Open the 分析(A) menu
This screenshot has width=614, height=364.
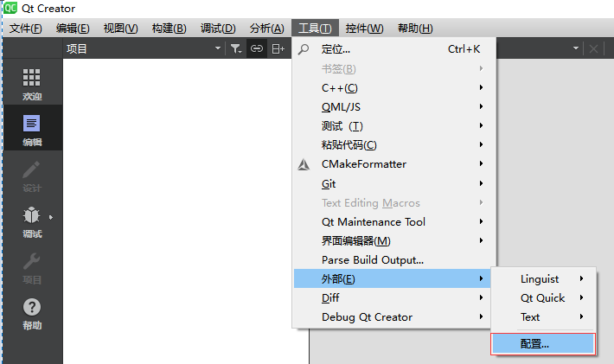tap(267, 29)
